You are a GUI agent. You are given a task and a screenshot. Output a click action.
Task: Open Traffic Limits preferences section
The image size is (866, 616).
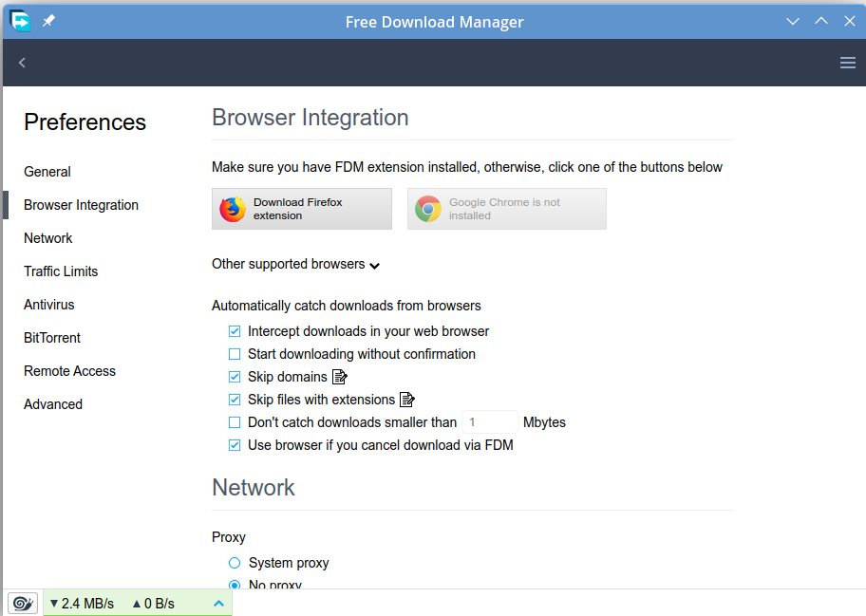[x=61, y=271]
